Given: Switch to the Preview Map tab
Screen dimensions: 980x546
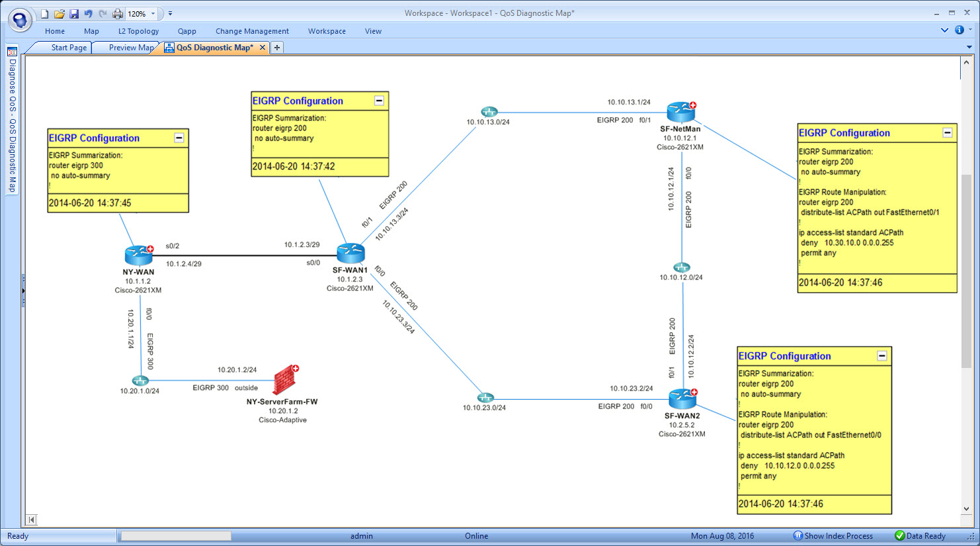Looking at the screenshot, I should (131, 48).
